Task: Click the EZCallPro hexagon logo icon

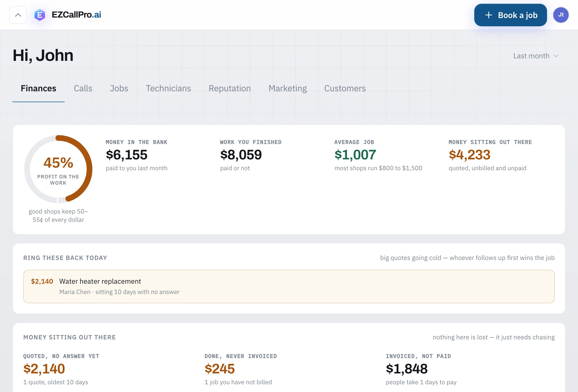Action: pos(40,15)
